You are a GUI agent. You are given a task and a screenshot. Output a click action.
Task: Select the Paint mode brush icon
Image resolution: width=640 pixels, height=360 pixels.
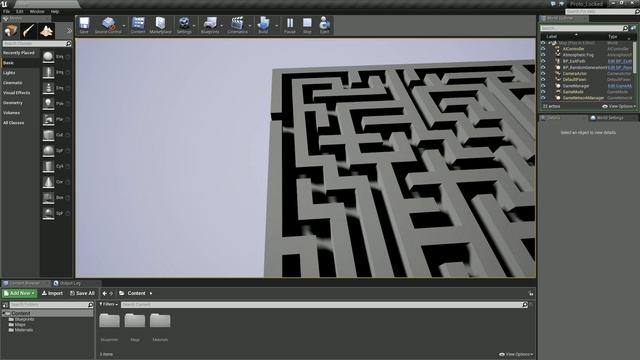click(x=29, y=31)
